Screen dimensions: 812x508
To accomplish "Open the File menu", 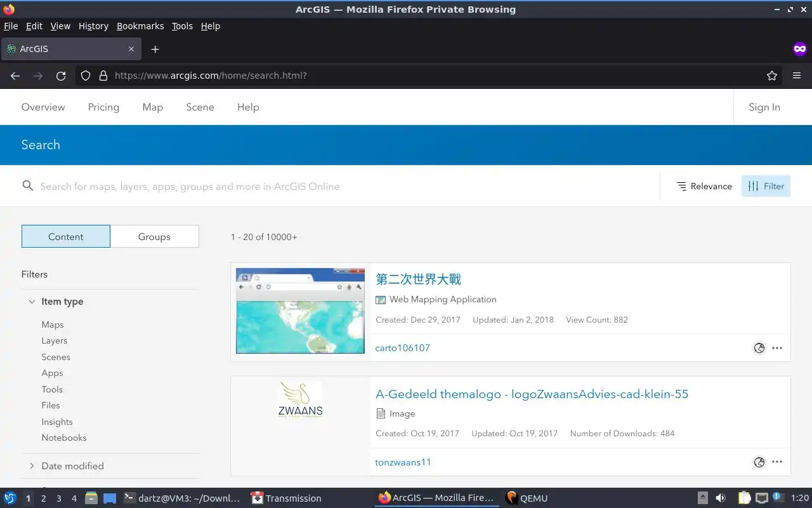I will pyautogui.click(x=11, y=26).
